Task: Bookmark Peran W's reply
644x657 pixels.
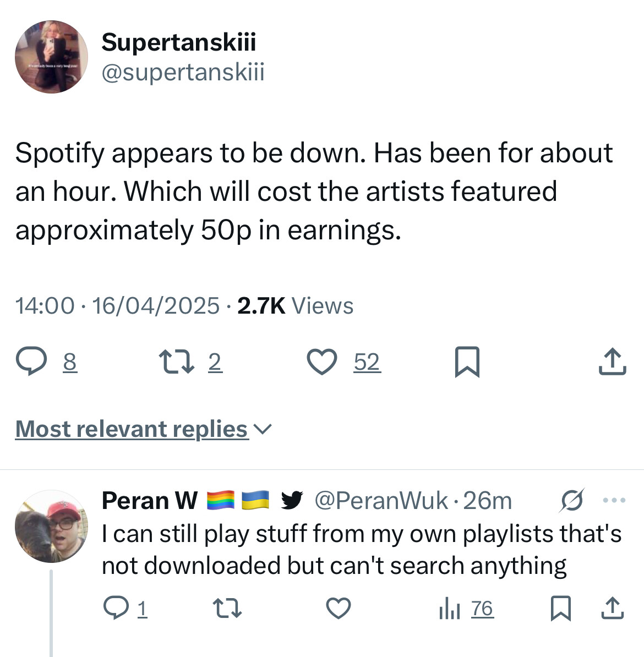Action: pos(560,608)
